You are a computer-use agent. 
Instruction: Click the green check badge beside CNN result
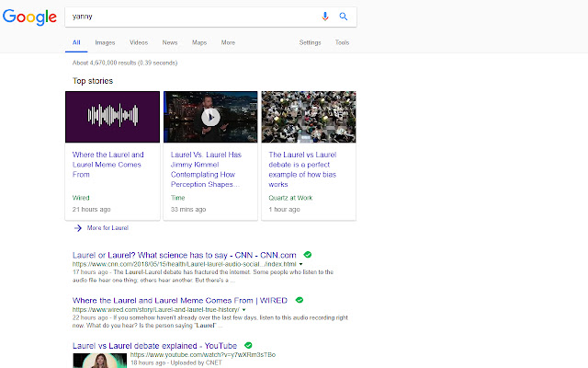308,255
